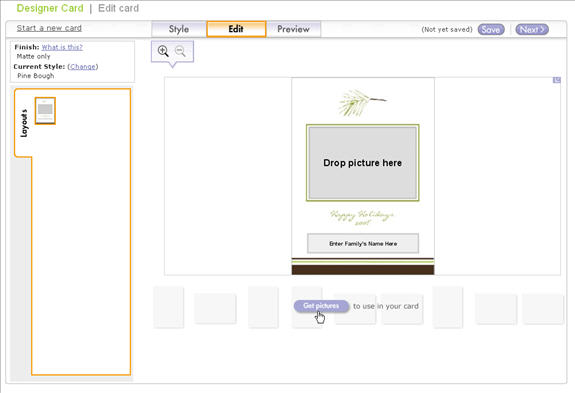Open the Preview tab
Screen dimensions: 575x393
293,29
